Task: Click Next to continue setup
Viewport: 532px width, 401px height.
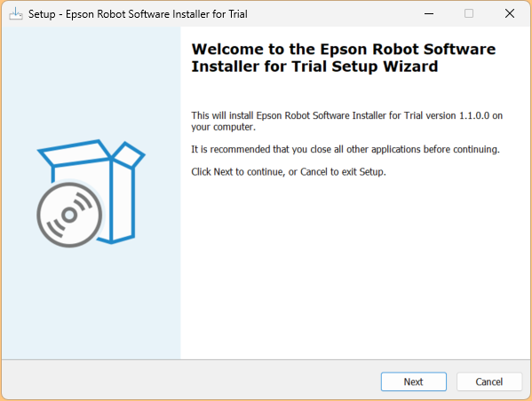Action: 413,381
